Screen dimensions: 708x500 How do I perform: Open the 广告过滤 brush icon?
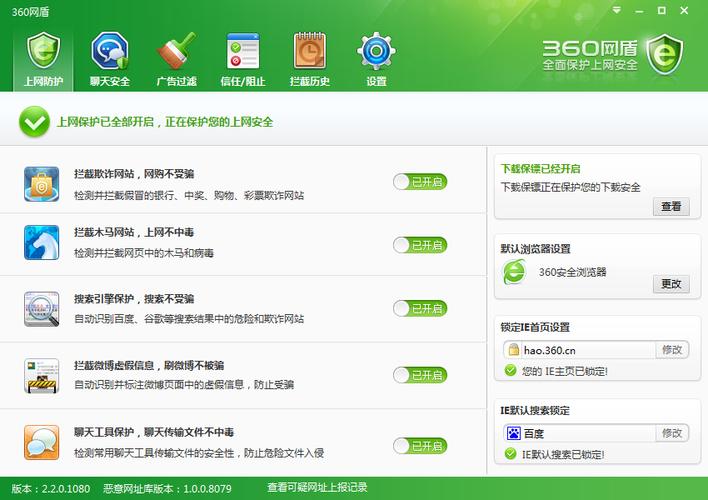(177, 50)
